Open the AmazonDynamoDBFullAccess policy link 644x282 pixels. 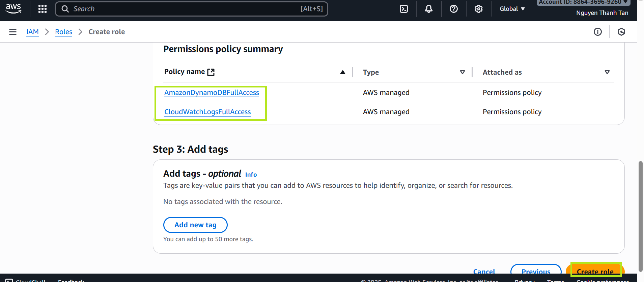(x=212, y=93)
